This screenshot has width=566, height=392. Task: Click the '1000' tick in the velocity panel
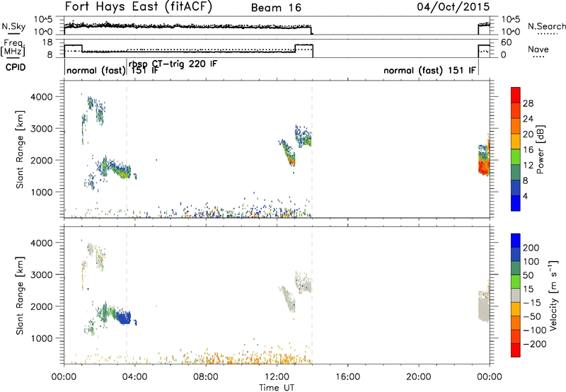(42, 338)
